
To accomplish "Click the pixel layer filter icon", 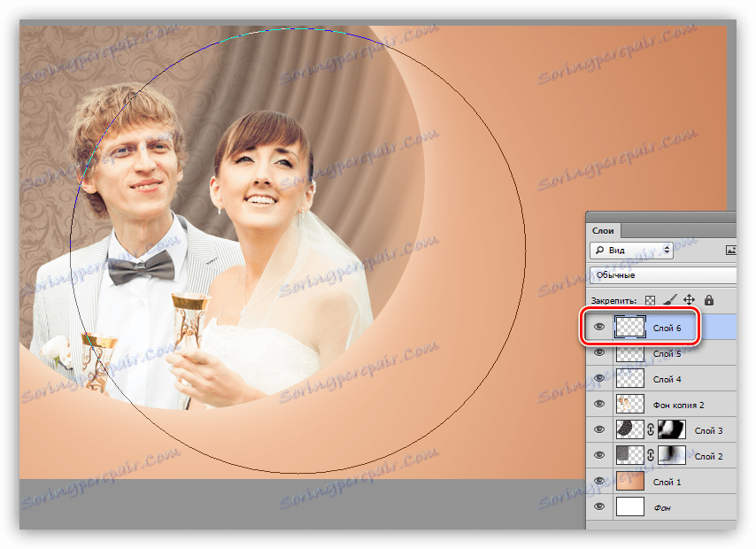I will [x=731, y=250].
